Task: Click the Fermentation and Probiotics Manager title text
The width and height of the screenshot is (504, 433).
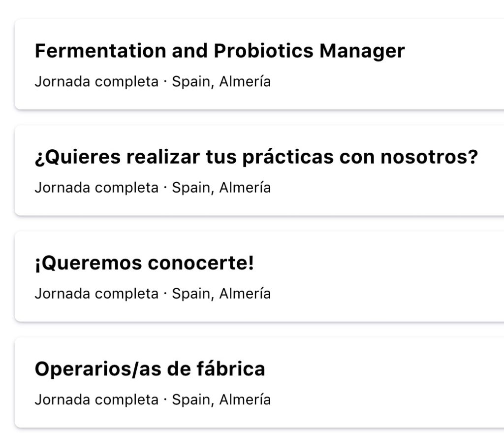Action: click(220, 50)
